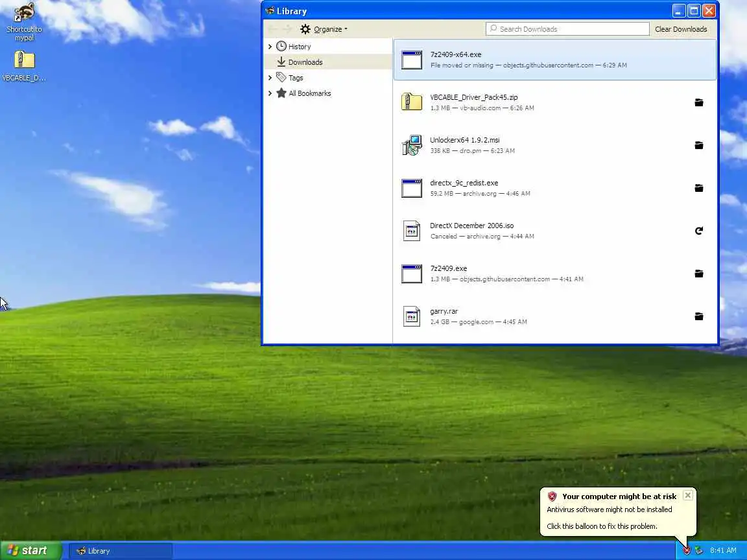The image size is (747, 560).
Task: Select the garry.rar file name
Action: [444, 311]
